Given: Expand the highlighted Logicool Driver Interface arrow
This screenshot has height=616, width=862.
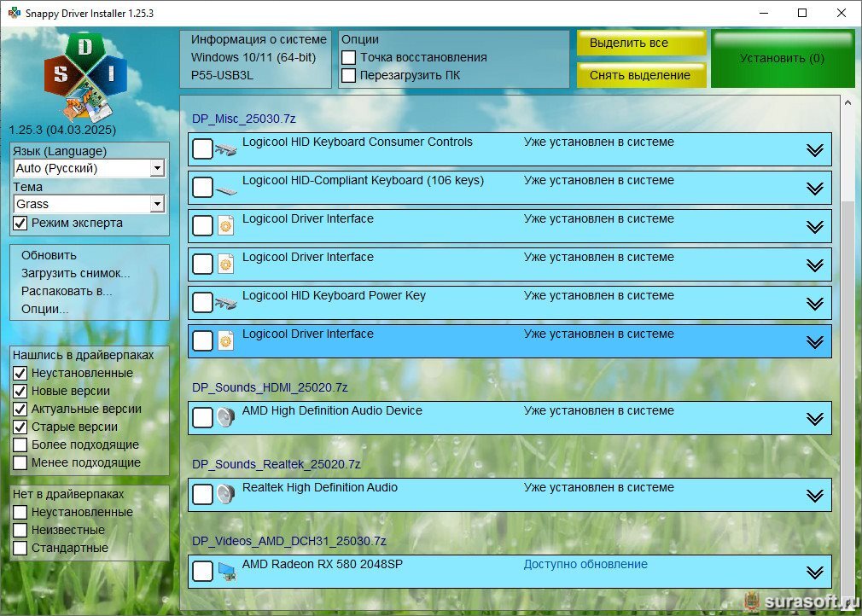Looking at the screenshot, I should pyautogui.click(x=815, y=342).
